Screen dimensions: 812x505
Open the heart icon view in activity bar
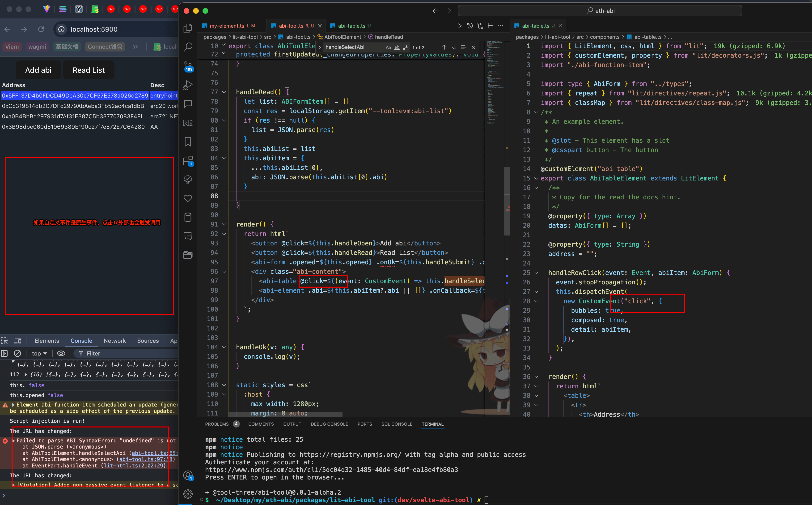[188, 198]
